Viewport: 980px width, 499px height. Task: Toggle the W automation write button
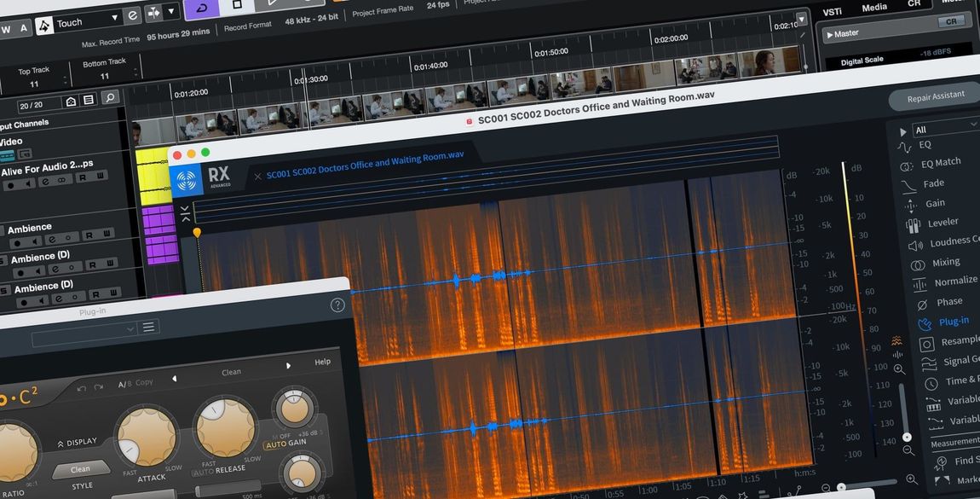click(6, 28)
